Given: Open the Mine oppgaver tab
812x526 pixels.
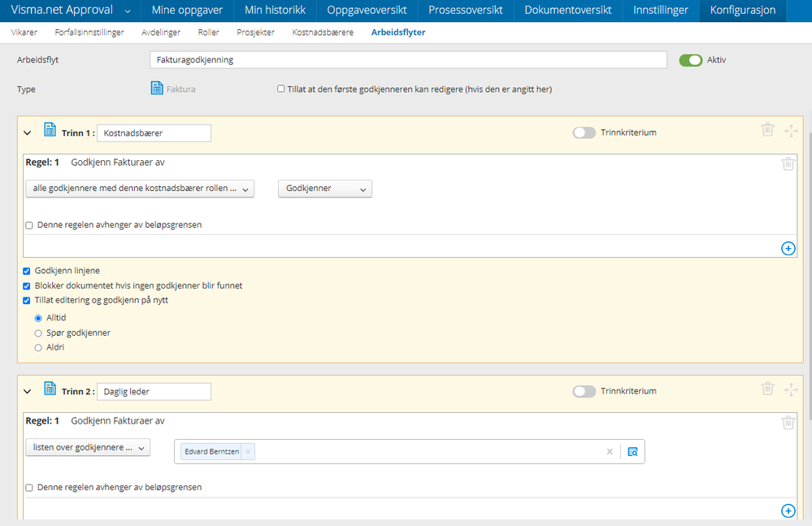Looking at the screenshot, I should coord(187,11).
